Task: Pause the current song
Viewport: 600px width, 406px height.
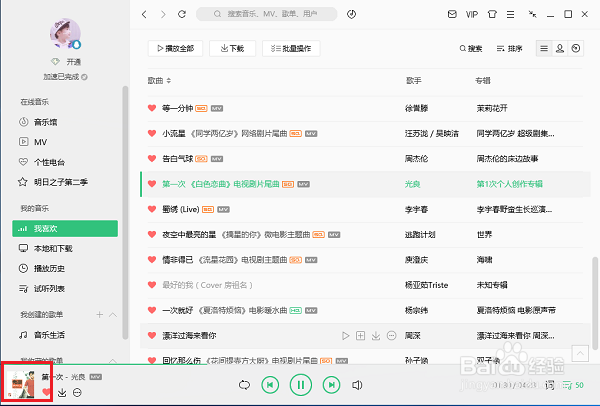Action: (301, 385)
